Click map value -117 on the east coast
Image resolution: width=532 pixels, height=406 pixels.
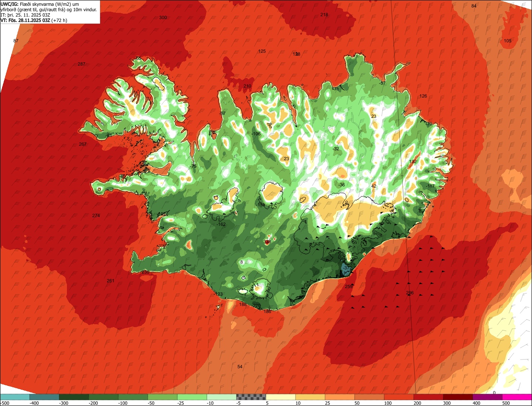pos(430,186)
